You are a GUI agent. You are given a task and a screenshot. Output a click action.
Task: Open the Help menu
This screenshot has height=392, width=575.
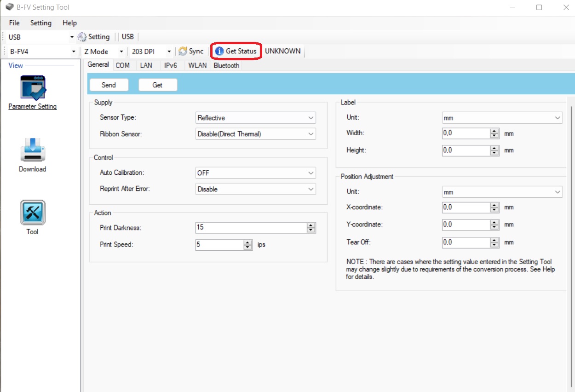click(x=70, y=23)
